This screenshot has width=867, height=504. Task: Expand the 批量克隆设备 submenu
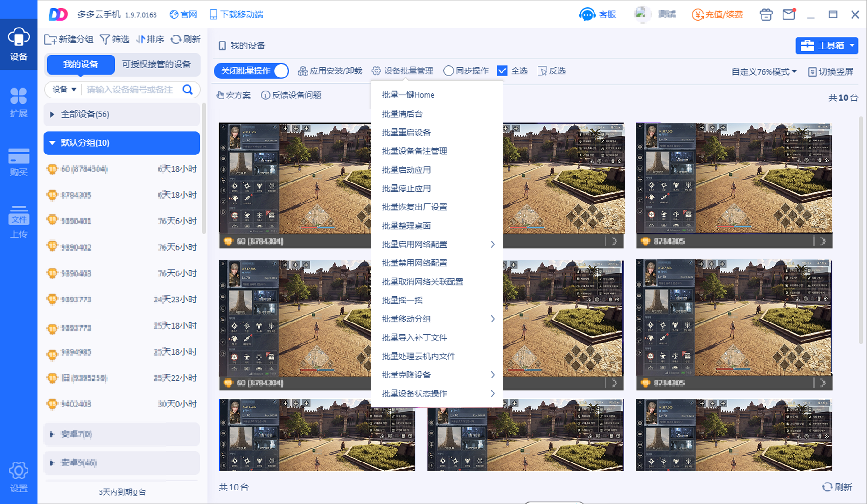[x=437, y=375]
